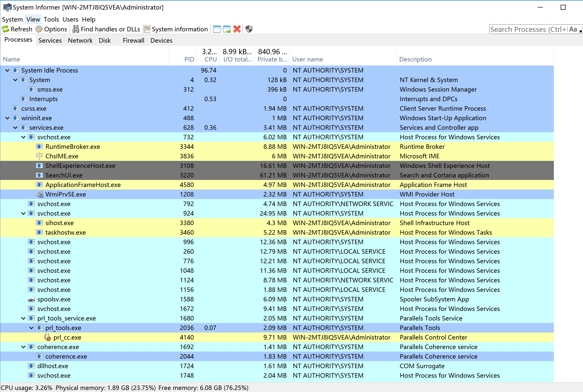Collapse the prl_tools_service.exe node
The image size is (583, 392).
point(23,318)
